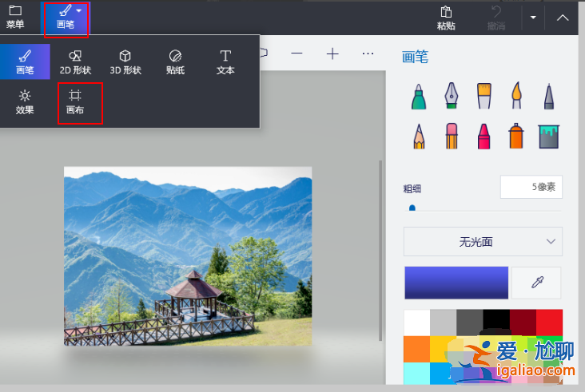Image resolution: width=585 pixels, height=392 pixels.
Task: Click the 撤消 undo button
Action: tap(495, 18)
